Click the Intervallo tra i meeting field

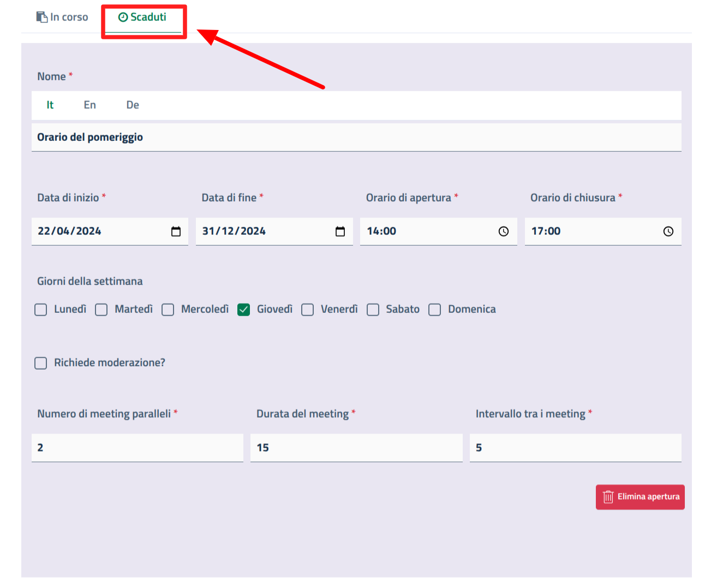(x=575, y=448)
